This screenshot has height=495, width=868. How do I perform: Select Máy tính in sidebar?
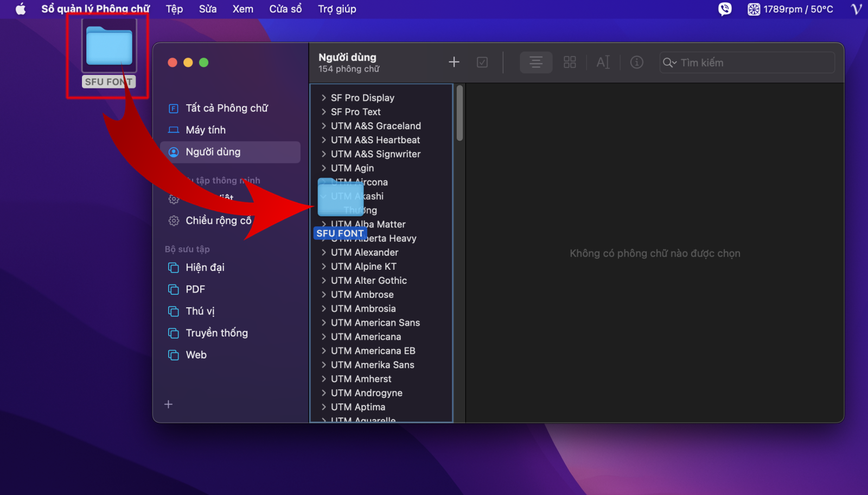pos(230,130)
